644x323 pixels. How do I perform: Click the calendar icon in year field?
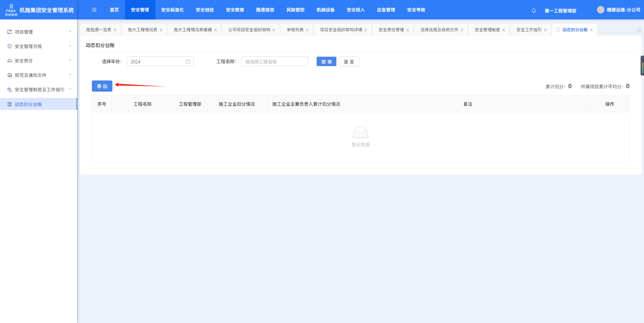[188, 62]
